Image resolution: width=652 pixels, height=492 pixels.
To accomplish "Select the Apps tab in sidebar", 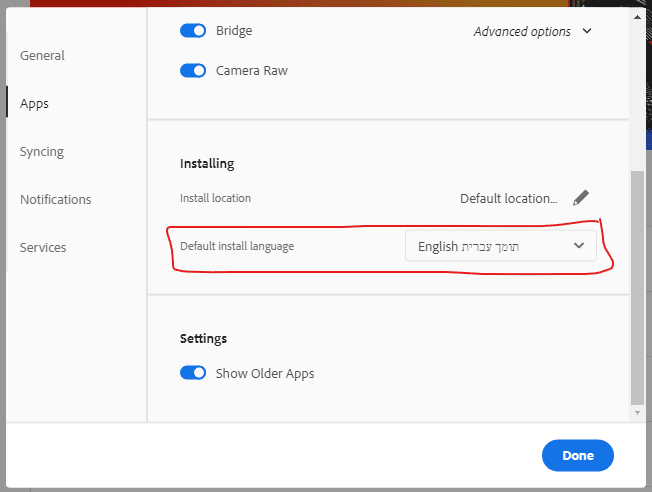I will point(34,103).
